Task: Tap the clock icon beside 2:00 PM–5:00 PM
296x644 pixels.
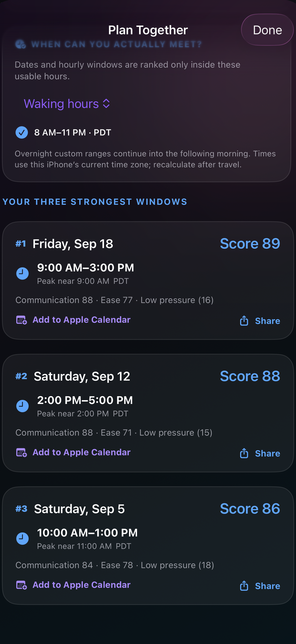Action: (22, 406)
